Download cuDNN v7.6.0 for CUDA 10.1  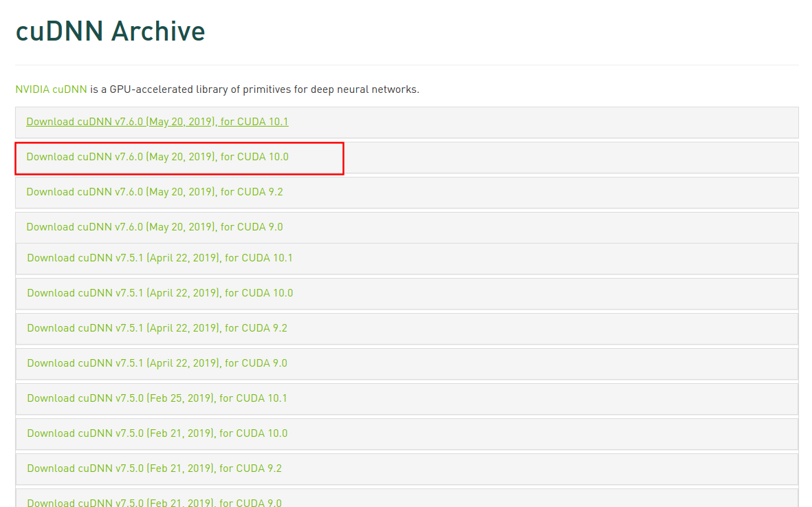tap(157, 122)
